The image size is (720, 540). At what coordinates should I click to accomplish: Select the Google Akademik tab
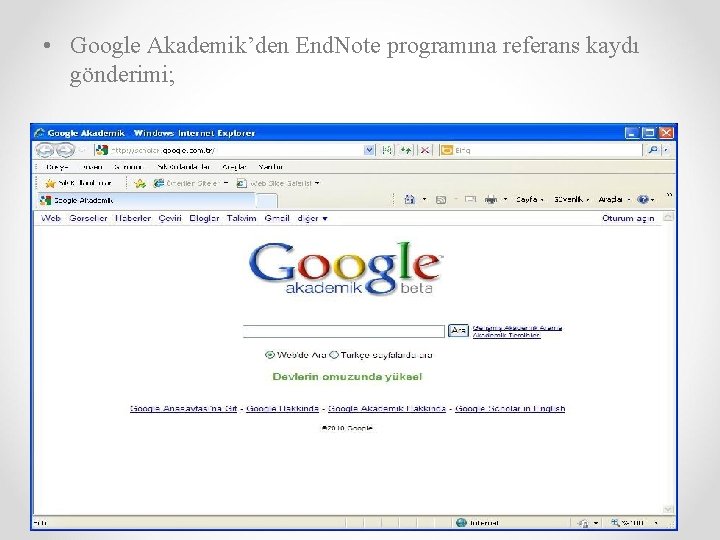point(145,200)
